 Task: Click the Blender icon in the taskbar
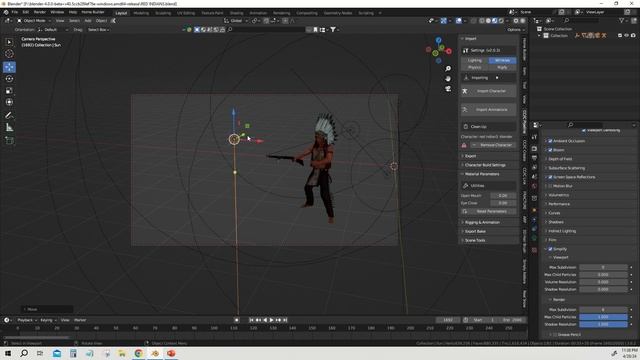point(155,353)
